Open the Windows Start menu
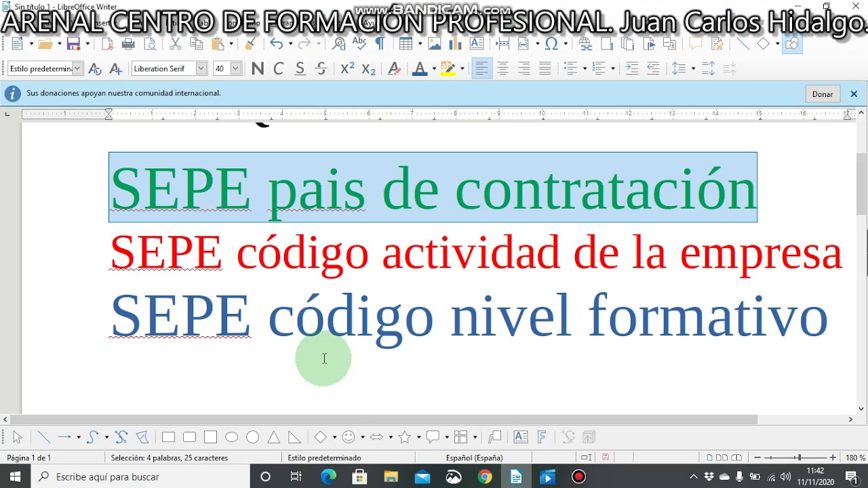 coord(15,476)
